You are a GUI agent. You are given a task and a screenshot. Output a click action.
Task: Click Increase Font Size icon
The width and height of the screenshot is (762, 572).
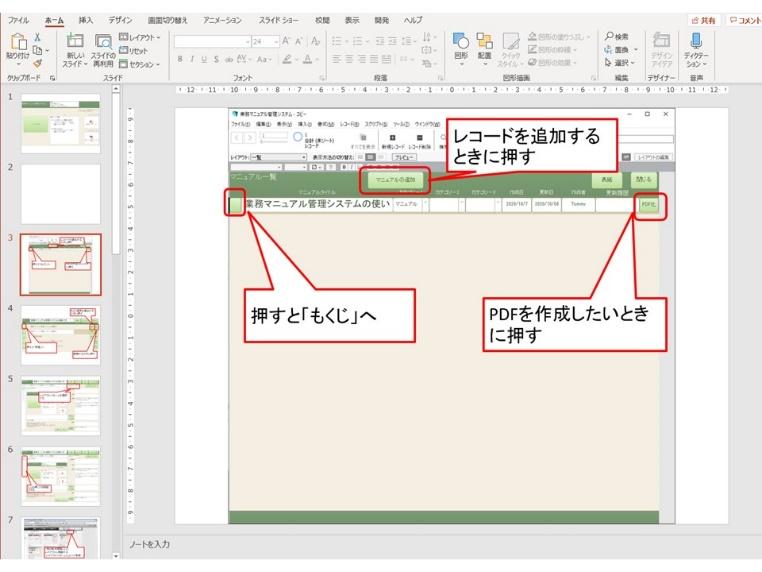tap(286, 41)
